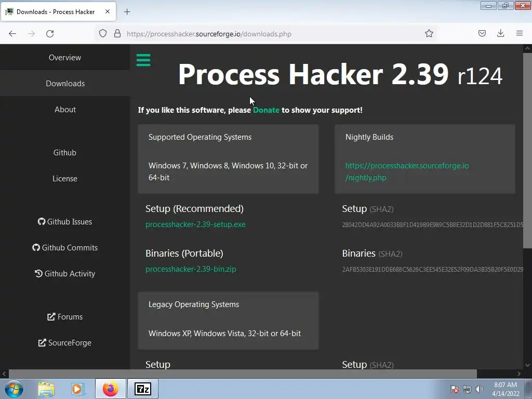Image resolution: width=532 pixels, height=399 pixels.
Task: Open SourceForge external link
Action: (65, 343)
